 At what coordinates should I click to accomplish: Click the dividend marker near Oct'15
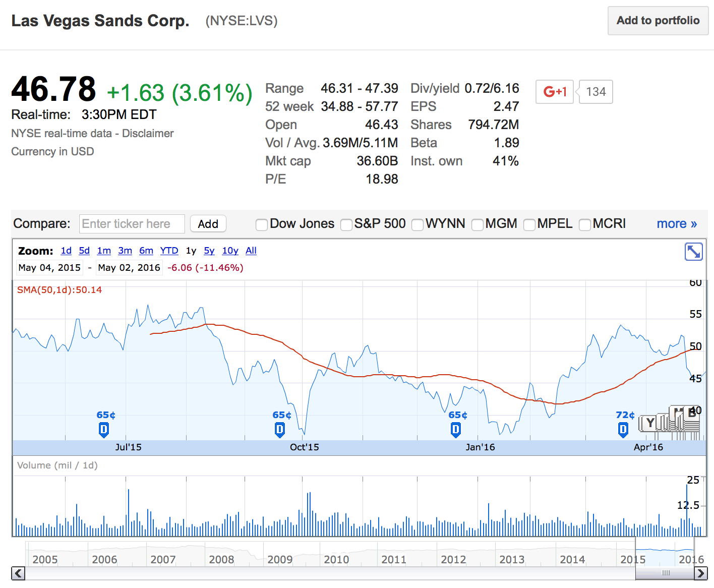[280, 430]
